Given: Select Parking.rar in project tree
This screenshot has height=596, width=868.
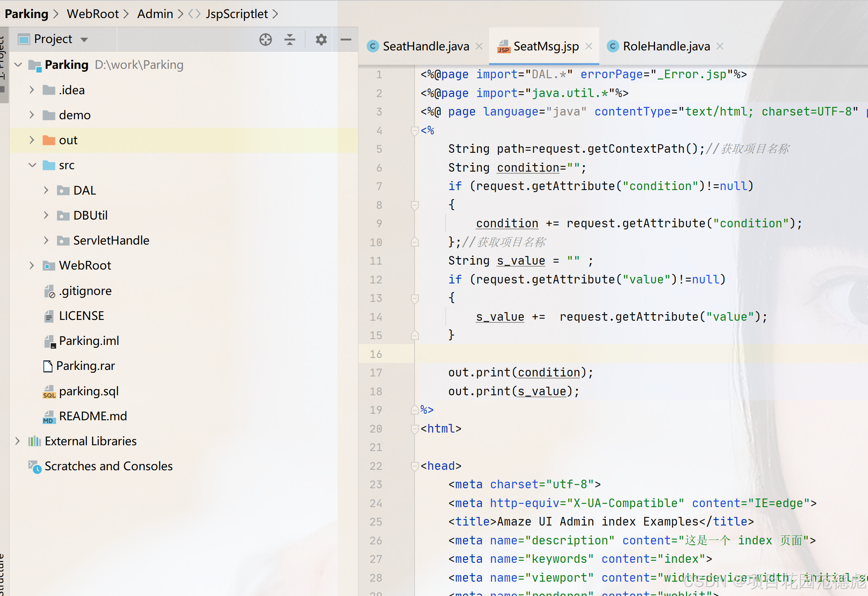Looking at the screenshot, I should pos(85,366).
